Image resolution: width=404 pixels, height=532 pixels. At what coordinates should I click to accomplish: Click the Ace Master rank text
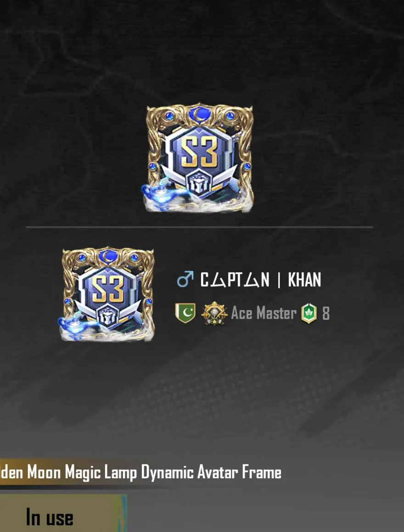[x=264, y=313]
